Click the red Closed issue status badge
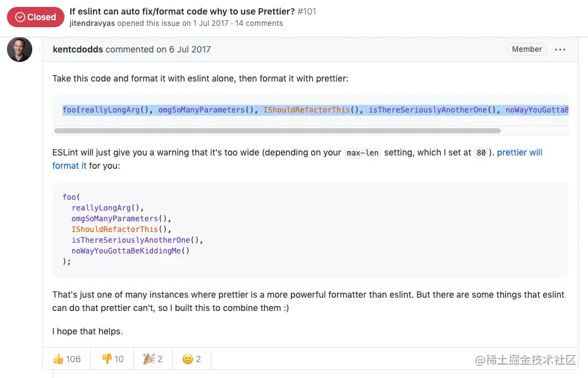Screen dimensions: 588x378 (35, 17)
